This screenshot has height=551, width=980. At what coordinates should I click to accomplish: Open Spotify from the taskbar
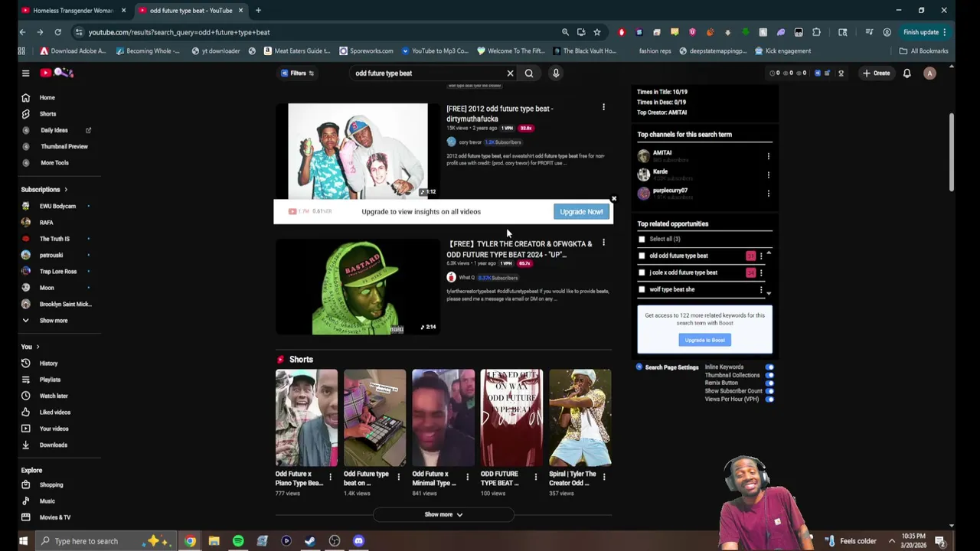tap(238, 541)
